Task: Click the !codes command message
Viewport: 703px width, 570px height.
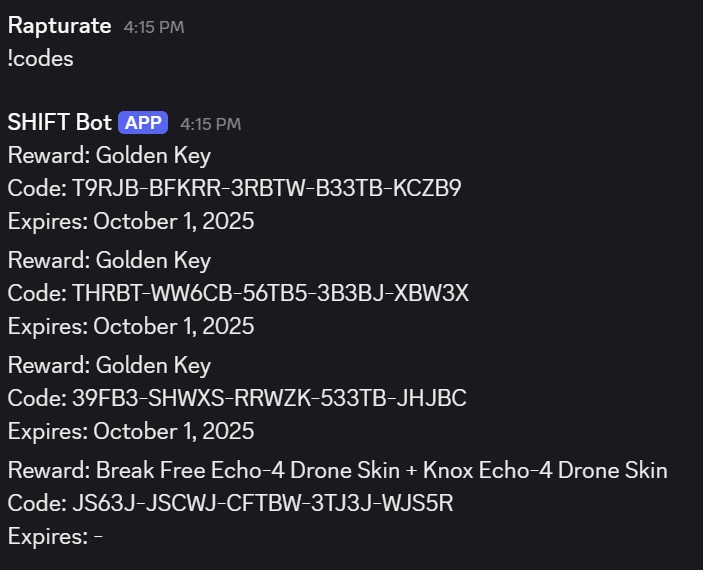Action: [x=40, y=59]
